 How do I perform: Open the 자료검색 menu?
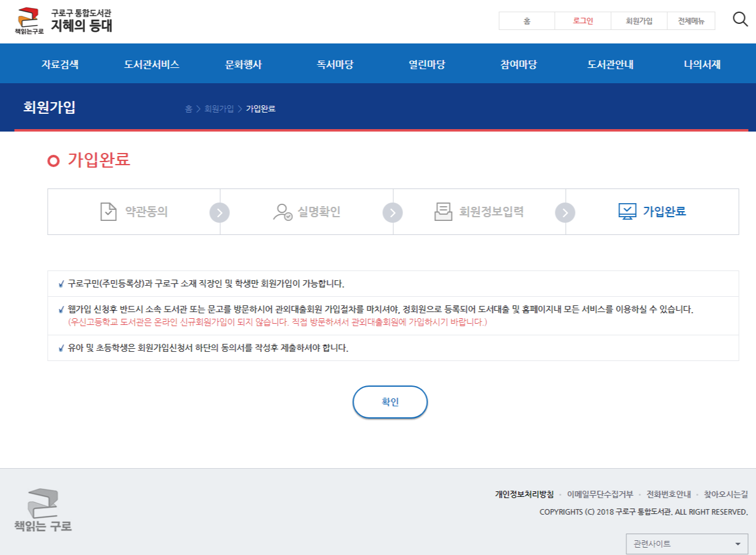60,64
